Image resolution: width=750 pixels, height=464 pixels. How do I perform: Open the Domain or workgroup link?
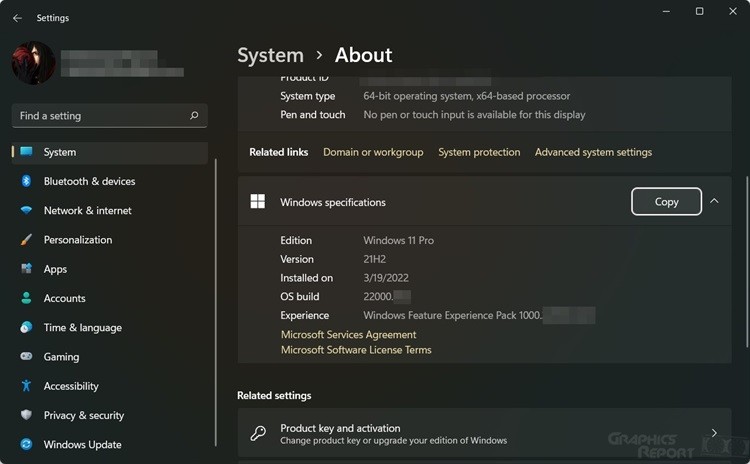(x=373, y=152)
